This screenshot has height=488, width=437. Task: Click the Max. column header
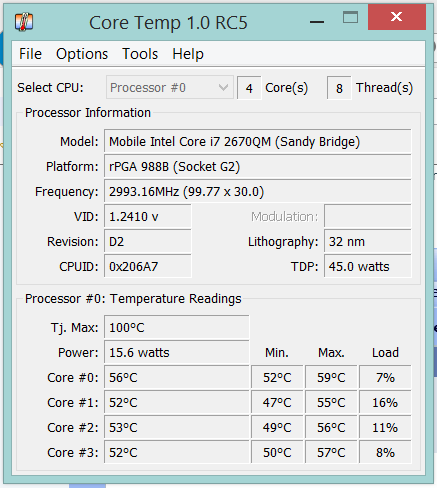tap(331, 353)
